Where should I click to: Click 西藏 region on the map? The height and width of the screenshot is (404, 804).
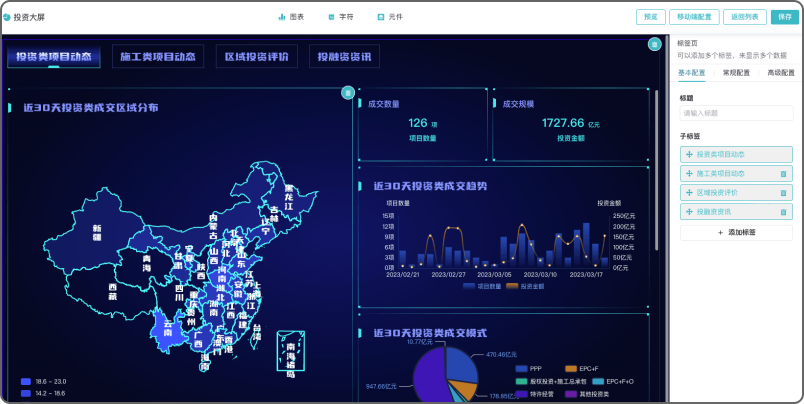pyautogui.click(x=113, y=291)
